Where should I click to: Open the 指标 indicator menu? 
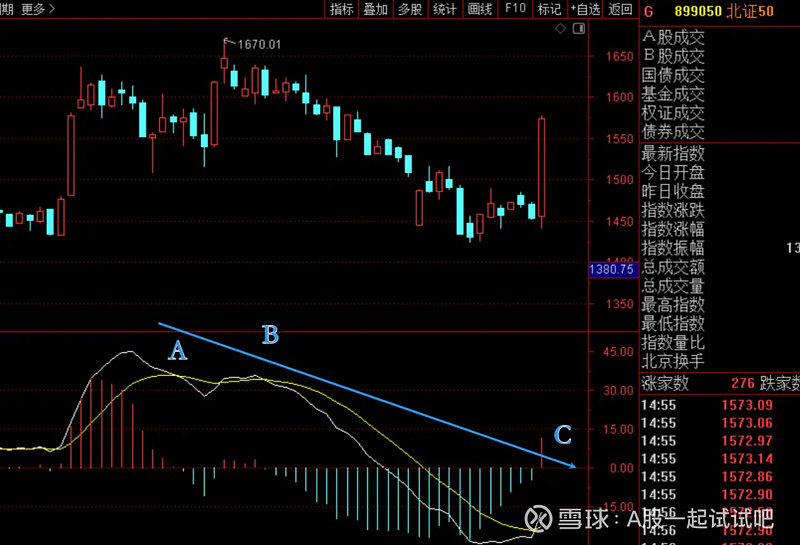pos(341,9)
